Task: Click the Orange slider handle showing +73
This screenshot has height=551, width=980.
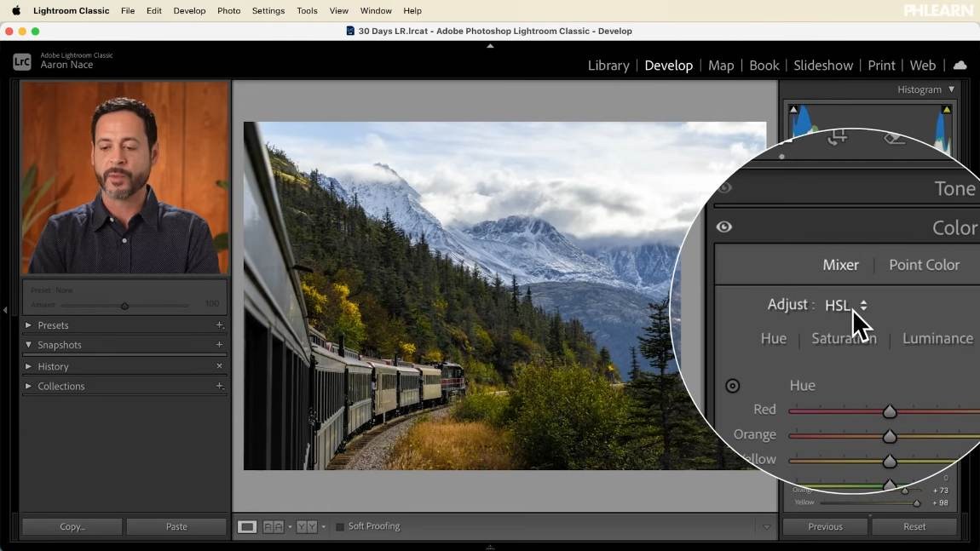Action: point(904,491)
